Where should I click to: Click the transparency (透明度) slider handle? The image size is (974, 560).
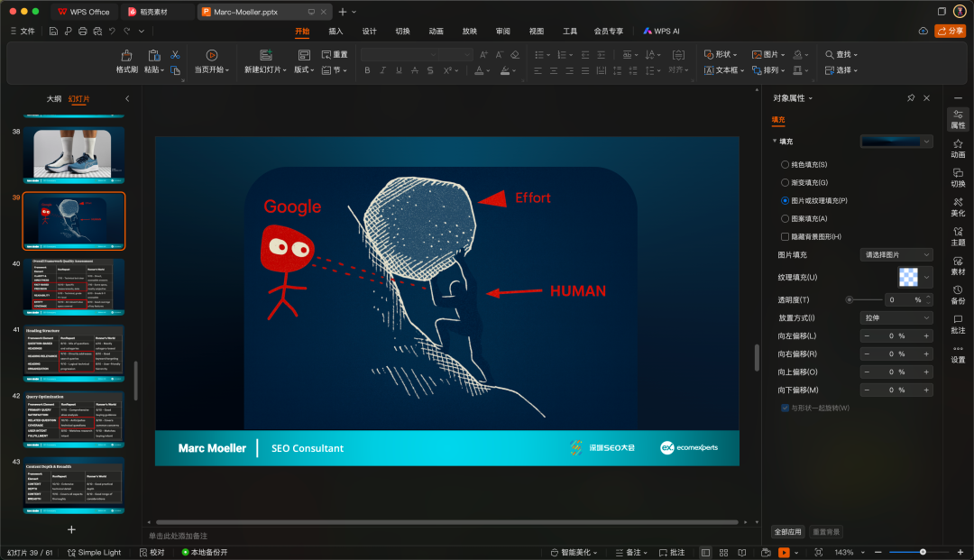click(850, 300)
